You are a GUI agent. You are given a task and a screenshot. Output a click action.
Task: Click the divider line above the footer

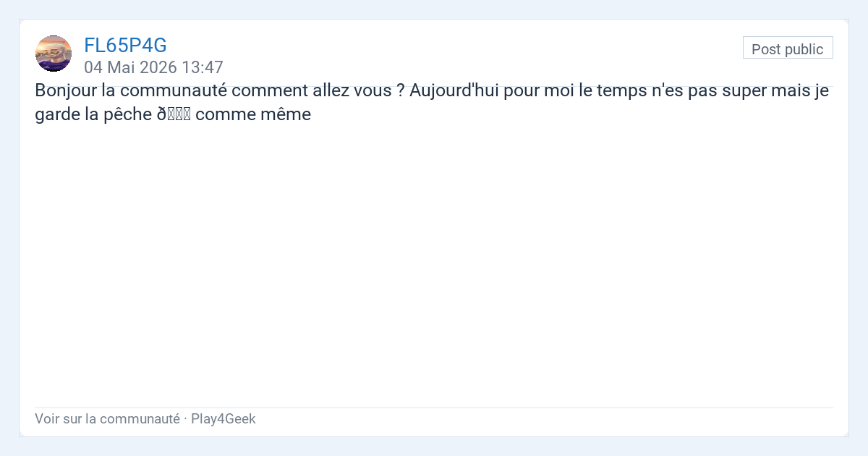[x=434, y=408]
